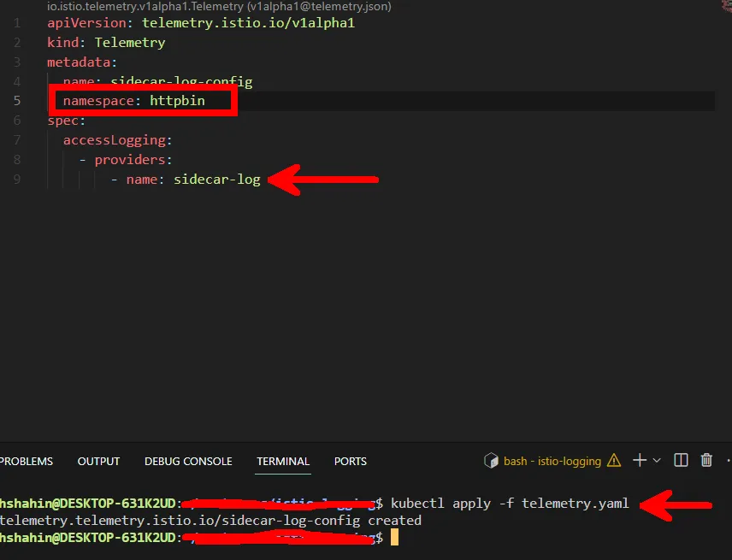
Task: Click line number 9 in the gutter
Action: tap(17, 180)
